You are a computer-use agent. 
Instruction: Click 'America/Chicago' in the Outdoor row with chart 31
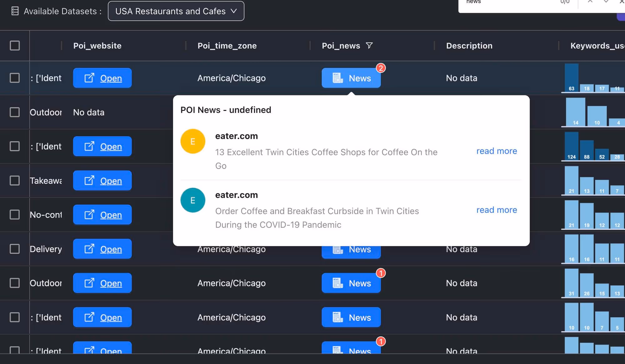click(x=231, y=283)
